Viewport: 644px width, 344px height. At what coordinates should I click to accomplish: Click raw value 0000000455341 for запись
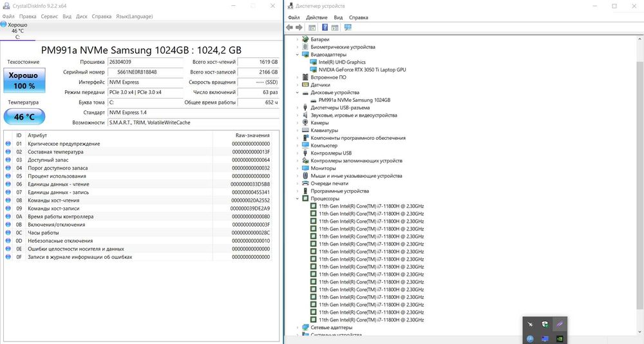pos(251,193)
